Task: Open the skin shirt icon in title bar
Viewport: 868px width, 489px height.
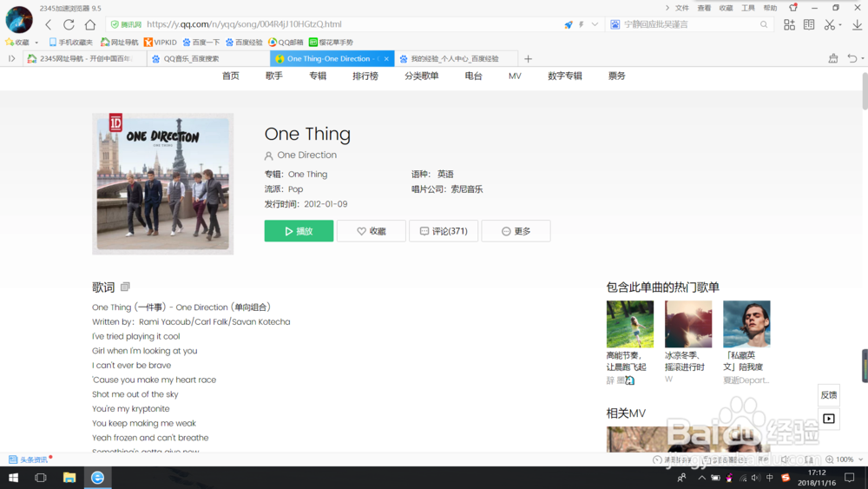Action: coord(792,8)
